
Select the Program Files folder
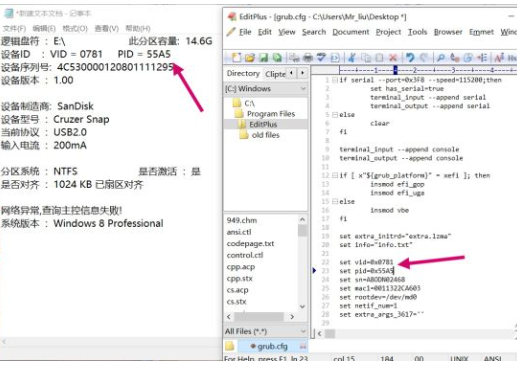265,114
